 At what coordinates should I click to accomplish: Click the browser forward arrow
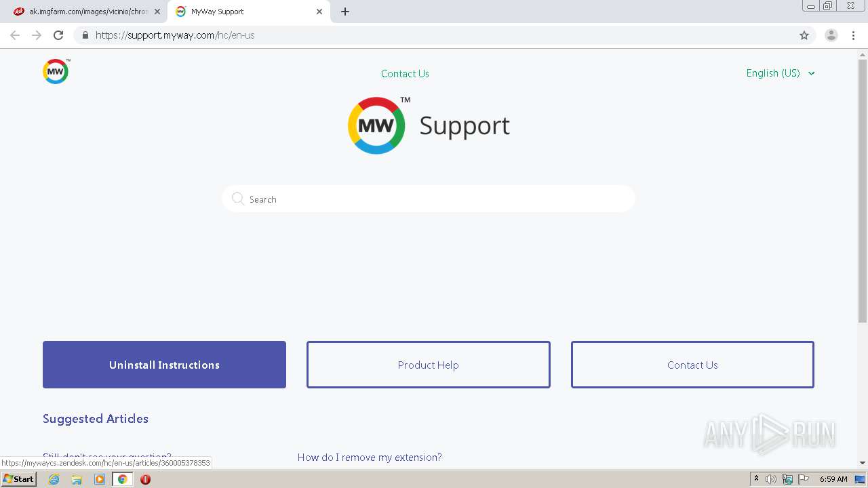coord(37,35)
